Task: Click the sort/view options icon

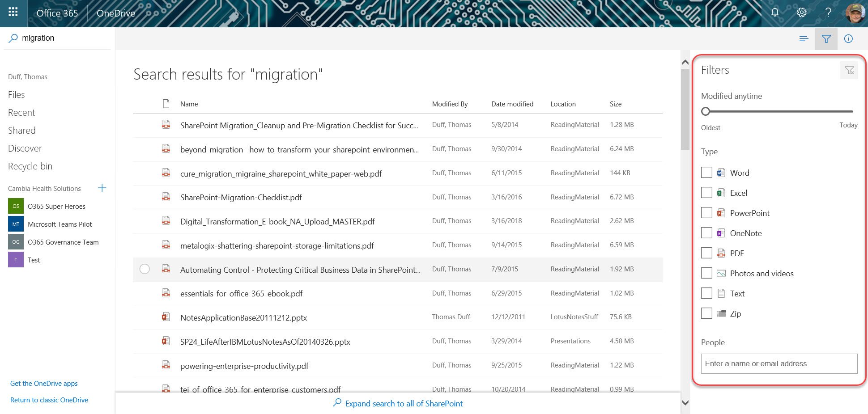Action: (804, 38)
